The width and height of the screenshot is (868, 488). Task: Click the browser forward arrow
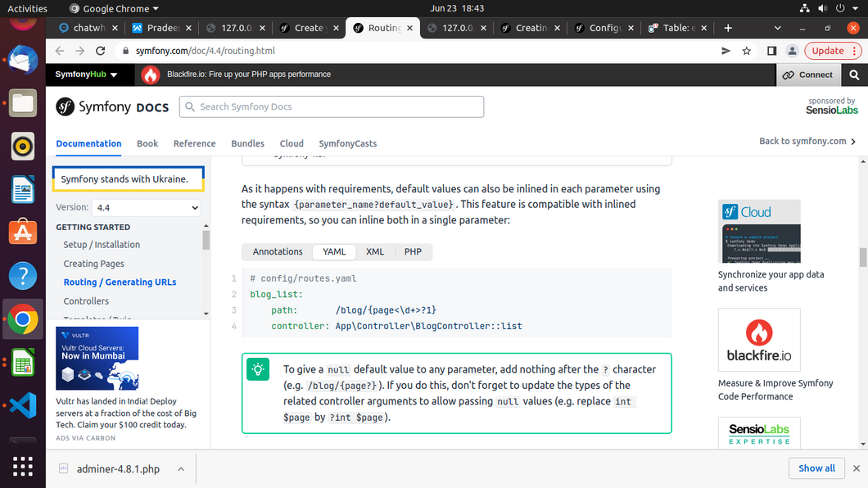[80, 51]
